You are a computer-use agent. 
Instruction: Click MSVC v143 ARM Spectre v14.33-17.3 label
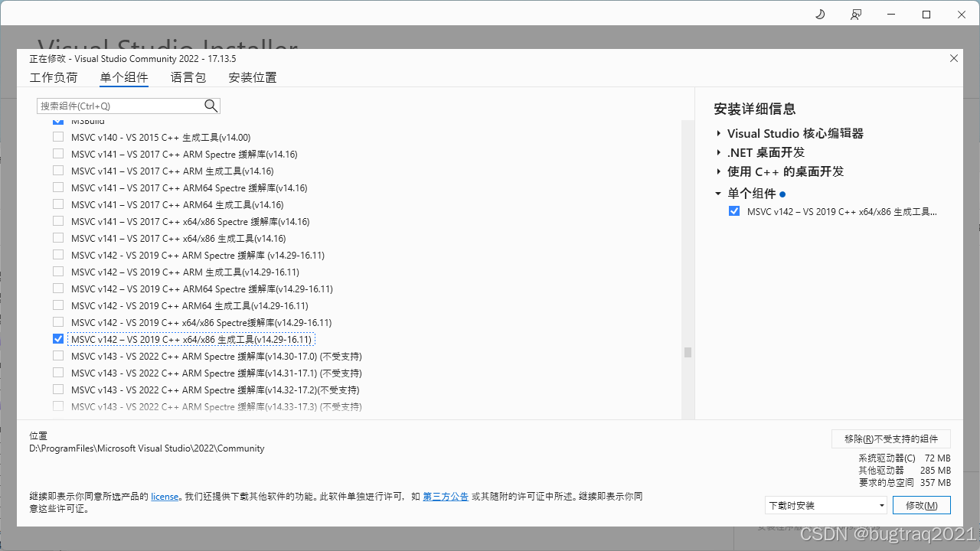[217, 407]
